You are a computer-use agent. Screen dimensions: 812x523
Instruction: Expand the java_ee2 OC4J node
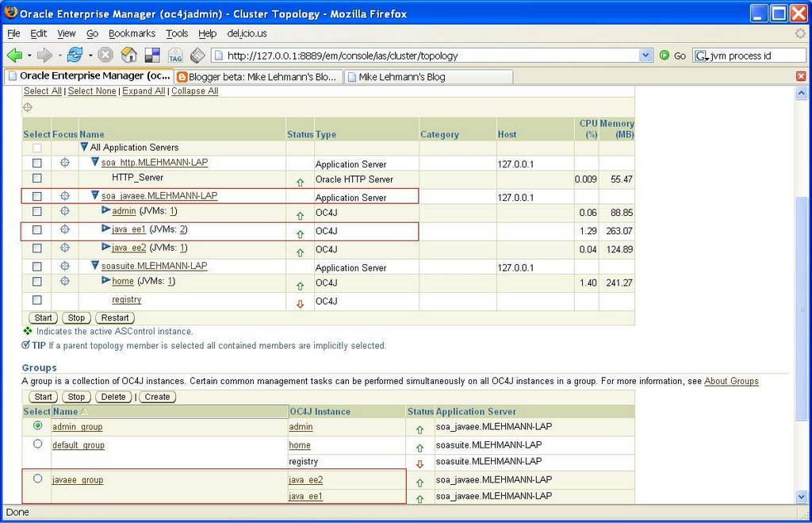pyautogui.click(x=105, y=247)
